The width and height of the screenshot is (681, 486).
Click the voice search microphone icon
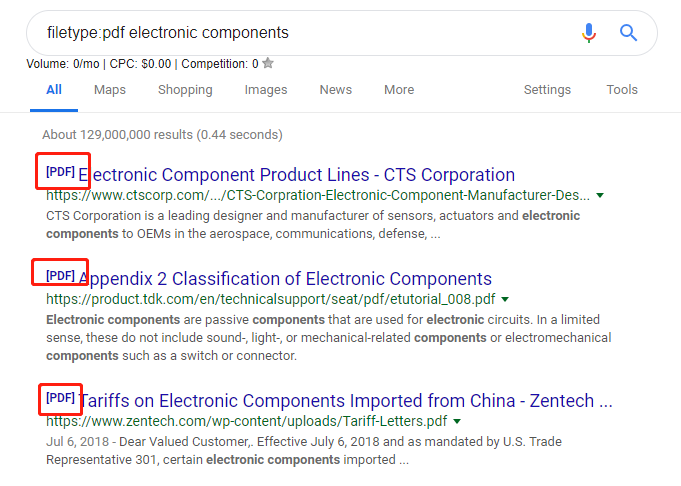pyautogui.click(x=589, y=33)
